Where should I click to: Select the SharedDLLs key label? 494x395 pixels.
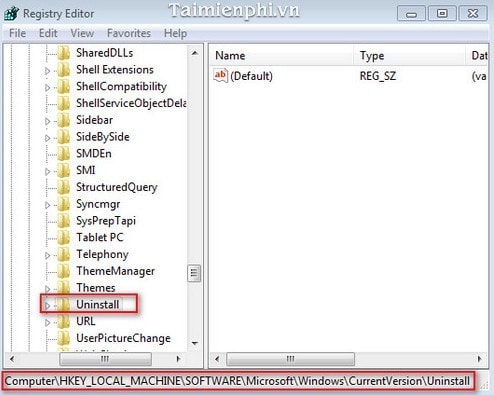click(x=104, y=53)
